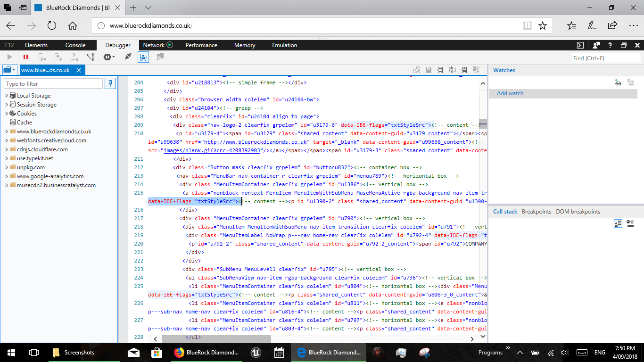
Task: Expand the Local Storage tree node
Action: 7,96
